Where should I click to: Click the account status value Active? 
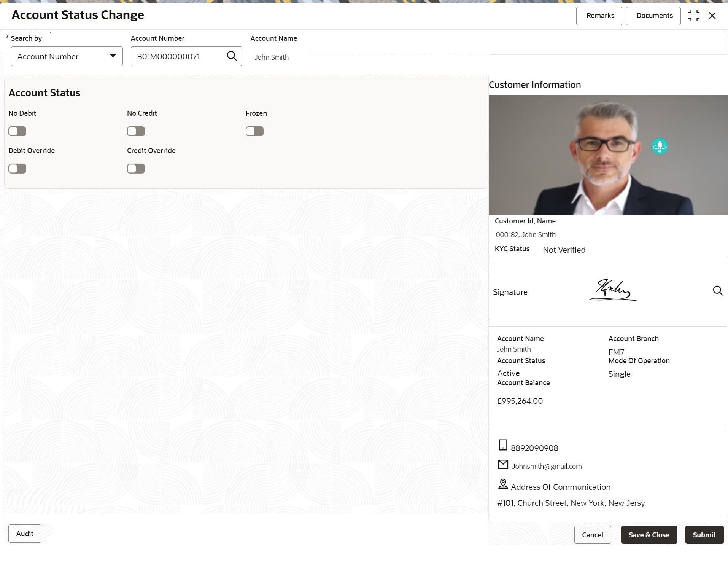[x=509, y=373]
